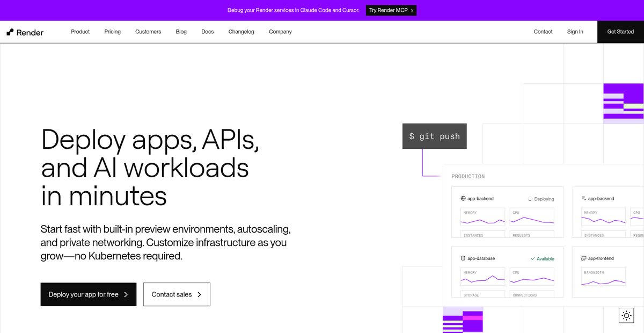Click the MEMORY chart on app-database card

483,276
